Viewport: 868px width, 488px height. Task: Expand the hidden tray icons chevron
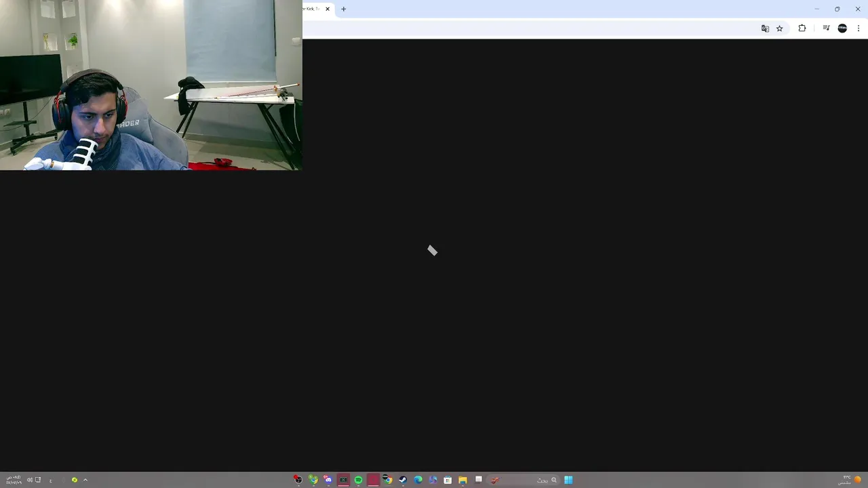tap(85, 480)
